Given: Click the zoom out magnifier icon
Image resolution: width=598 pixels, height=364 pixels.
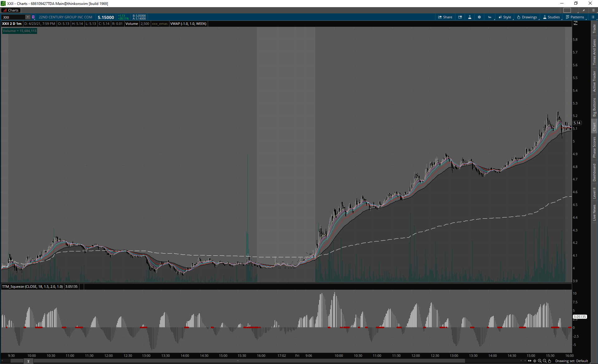Looking at the screenshot, I should coord(545,361).
